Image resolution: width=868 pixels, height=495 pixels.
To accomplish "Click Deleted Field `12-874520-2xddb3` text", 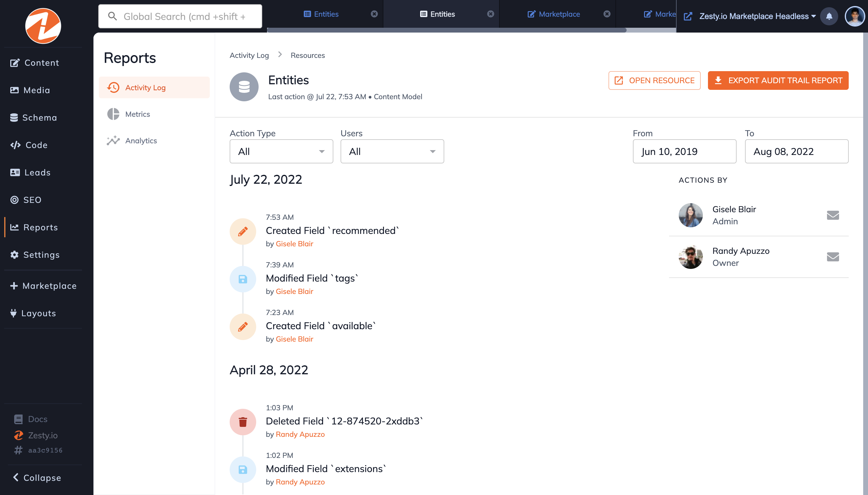I will point(344,421).
